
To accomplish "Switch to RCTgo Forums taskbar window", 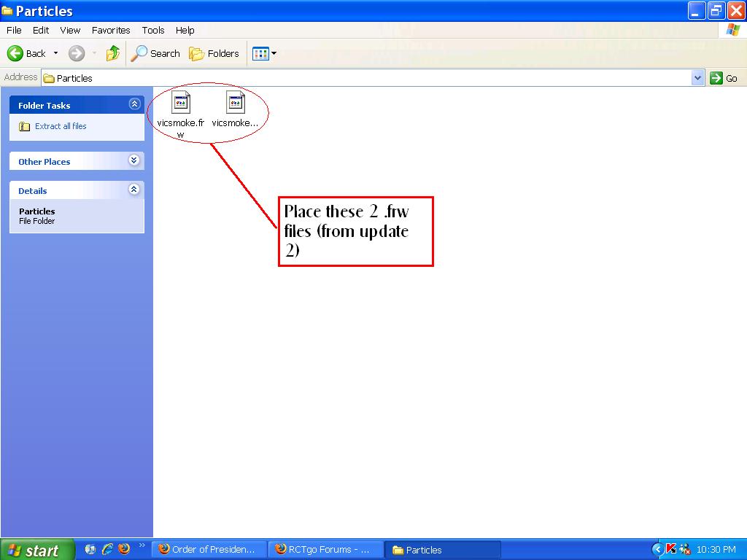I will coord(322,550).
